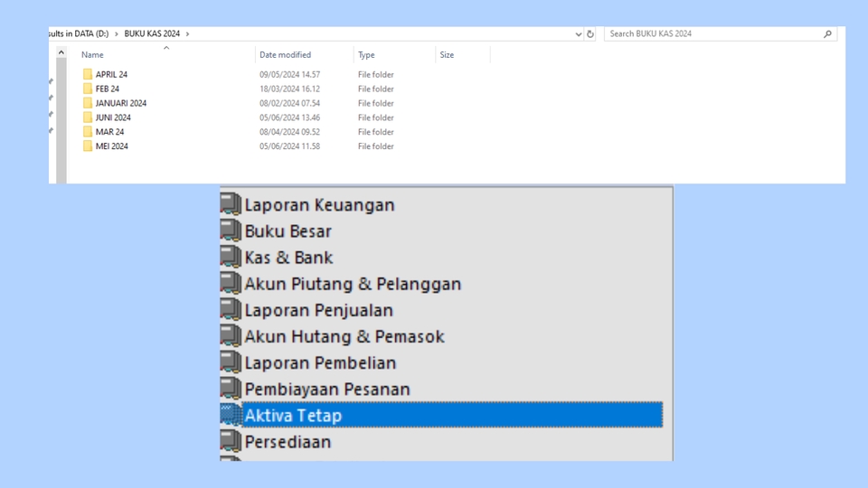The height and width of the screenshot is (488, 868).
Task: Click File folder type in APRIL 24 row
Action: [x=376, y=74]
